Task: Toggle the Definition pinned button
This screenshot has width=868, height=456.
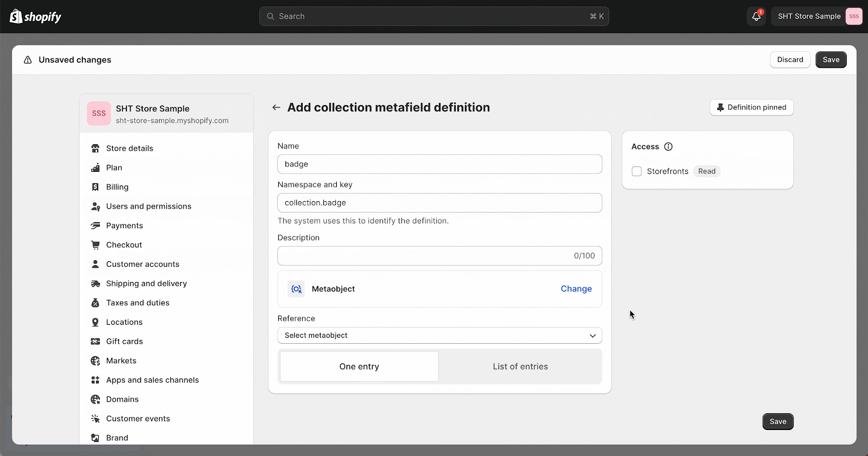Action: 751,107
